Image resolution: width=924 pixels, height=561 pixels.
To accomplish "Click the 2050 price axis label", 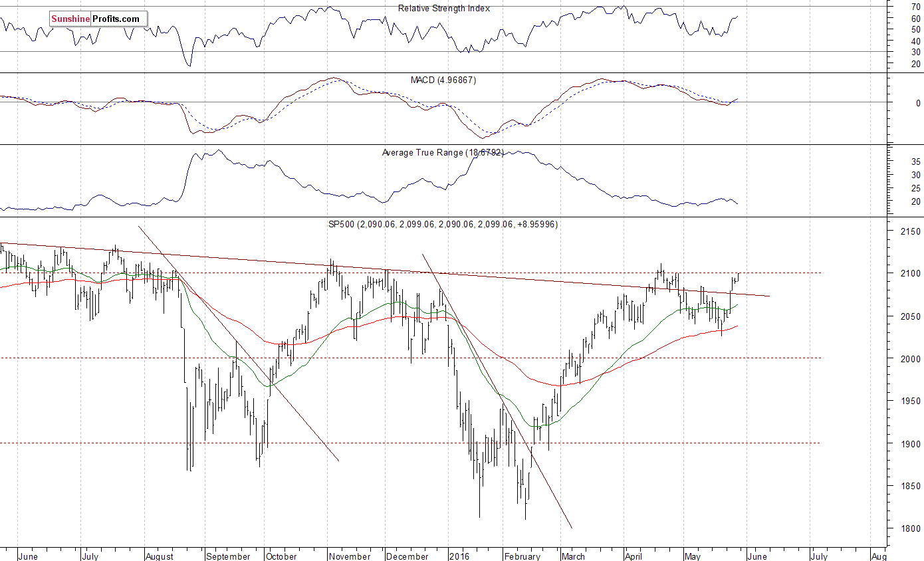I will click(910, 316).
